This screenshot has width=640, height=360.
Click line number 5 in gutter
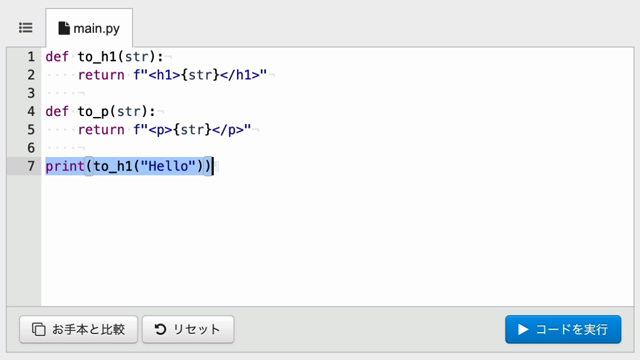[31, 130]
